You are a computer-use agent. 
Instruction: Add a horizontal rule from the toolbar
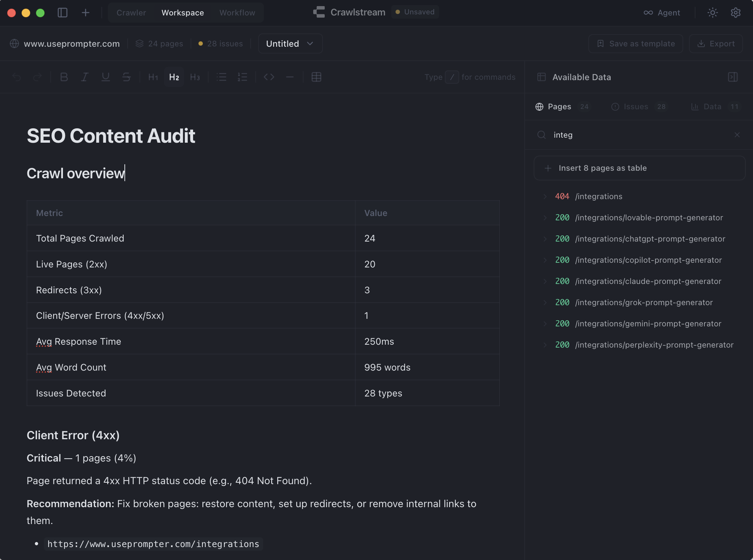click(x=290, y=77)
